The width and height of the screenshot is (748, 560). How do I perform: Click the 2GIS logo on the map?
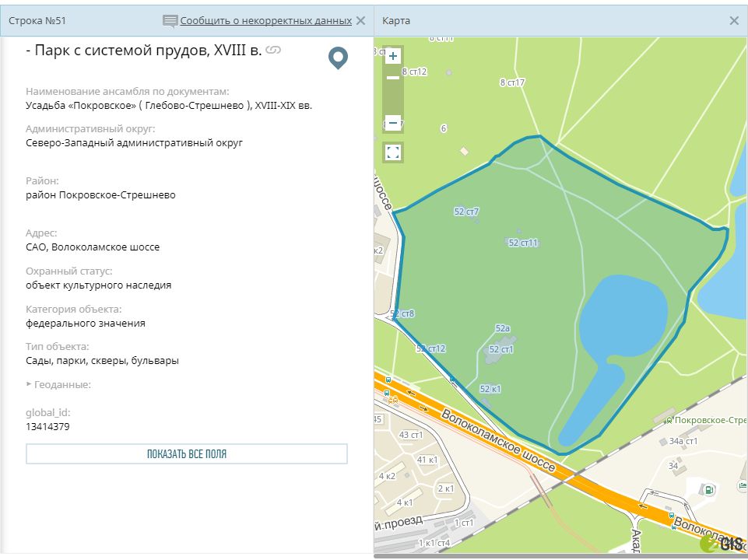(722, 542)
